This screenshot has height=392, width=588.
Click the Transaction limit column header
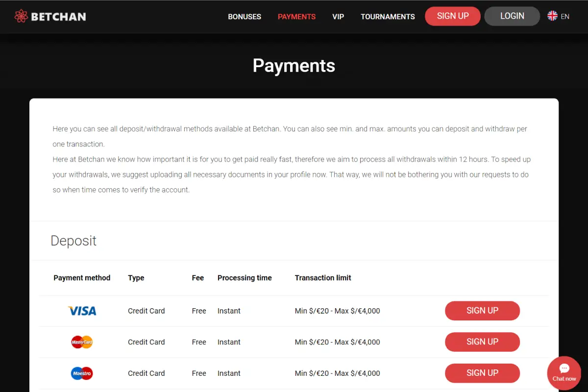coord(323,278)
